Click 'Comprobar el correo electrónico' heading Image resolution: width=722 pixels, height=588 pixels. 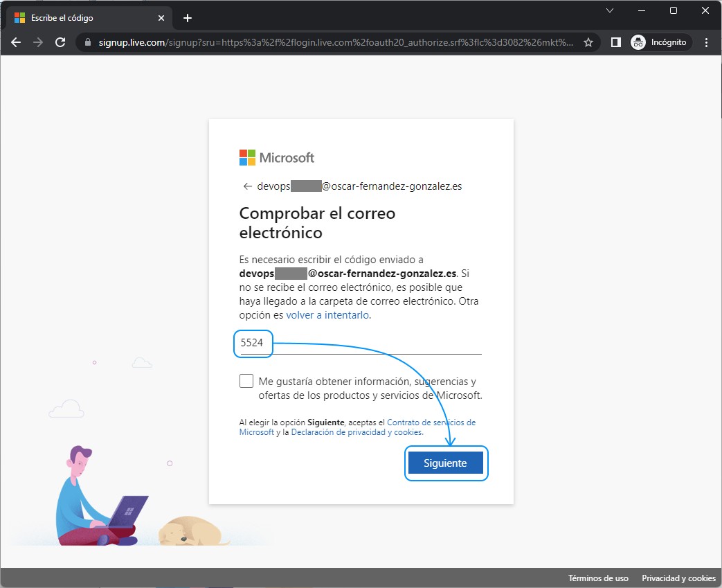pyautogui.click(x=317, y=223)
